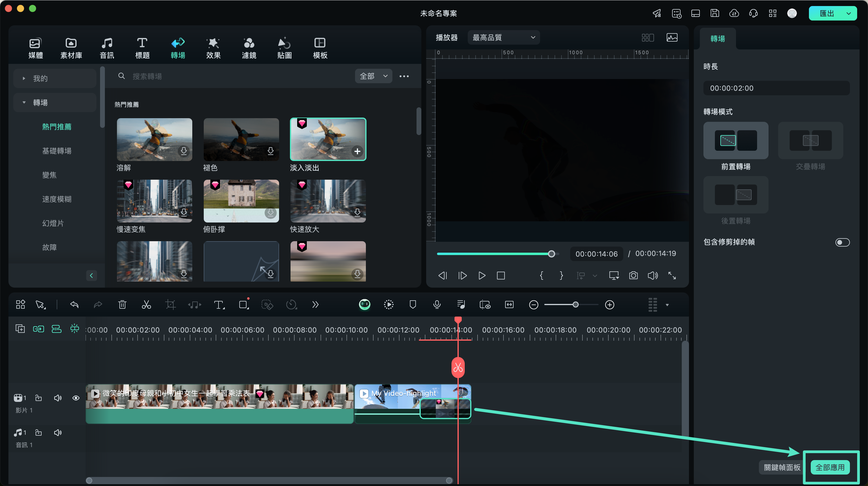868x486 pixels.
Task: Select the 基礎轉場 category
Action: click(x=57, y=151)
